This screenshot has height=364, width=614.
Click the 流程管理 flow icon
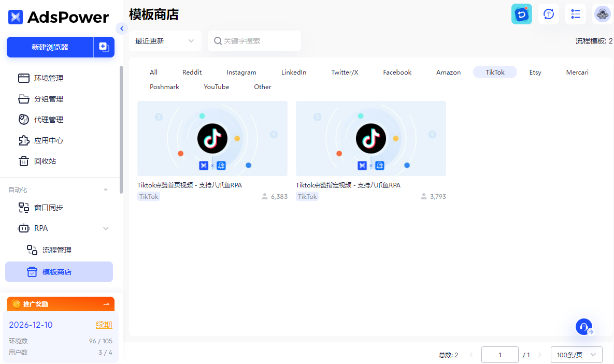tap(32, 250)
